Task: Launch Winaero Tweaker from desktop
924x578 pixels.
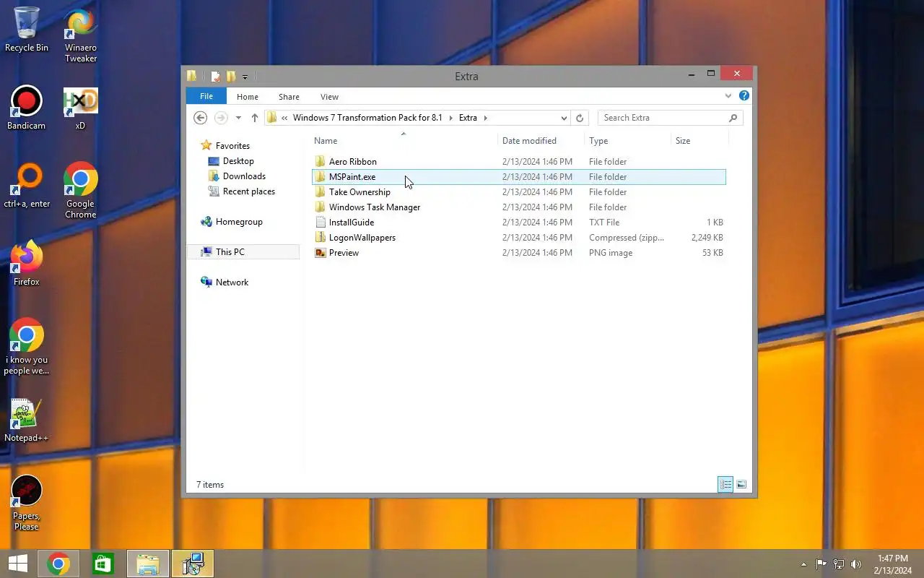Action: pyautogui.click(x=81, y=35)
